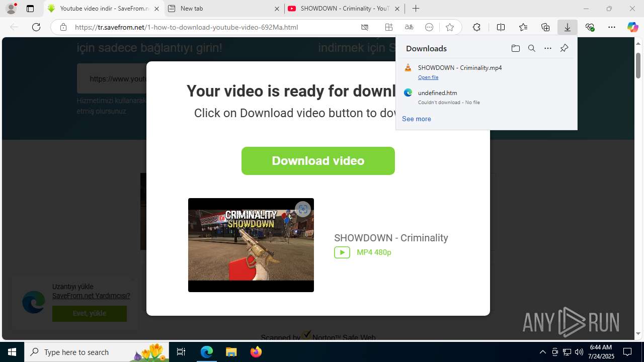Open the Favorites list
The image size is (644, 362).
tap(523, 27)
